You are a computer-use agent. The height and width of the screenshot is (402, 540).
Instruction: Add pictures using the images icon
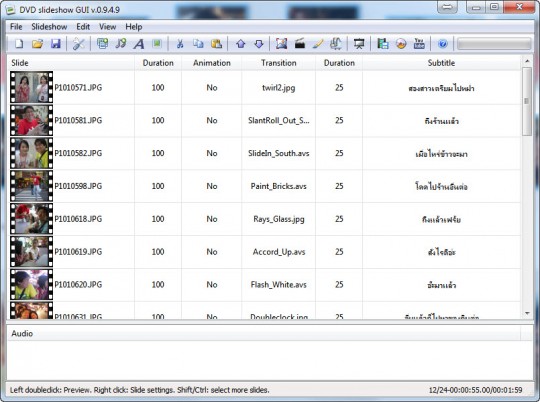pos(102,44)
